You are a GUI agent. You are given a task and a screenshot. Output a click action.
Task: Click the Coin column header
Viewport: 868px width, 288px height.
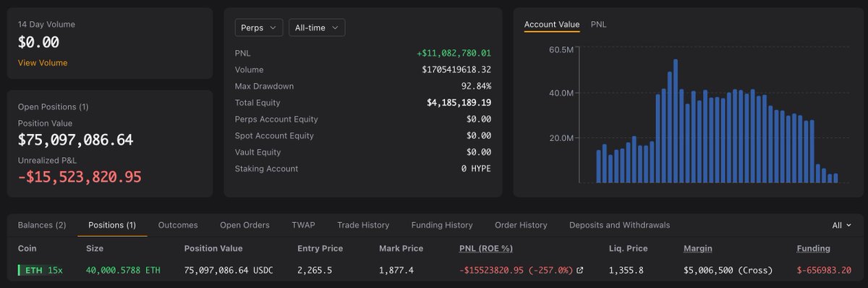[x=28, y=248]
